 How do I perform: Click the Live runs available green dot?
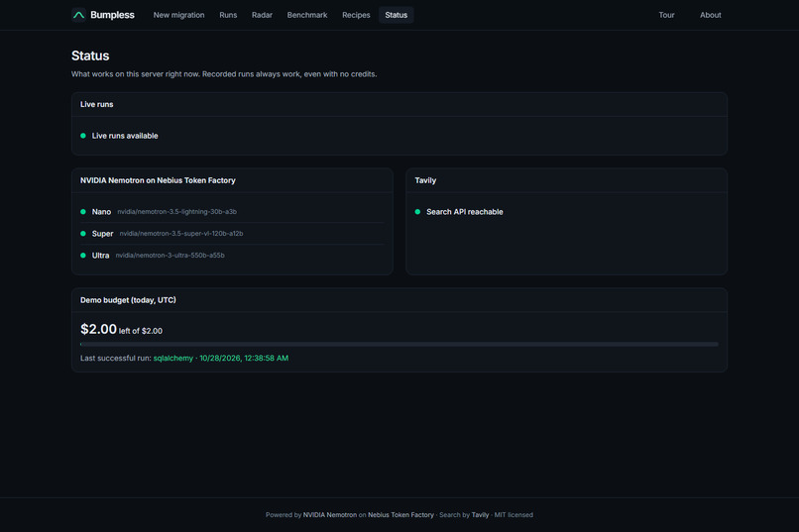click(x=83, y=136)
